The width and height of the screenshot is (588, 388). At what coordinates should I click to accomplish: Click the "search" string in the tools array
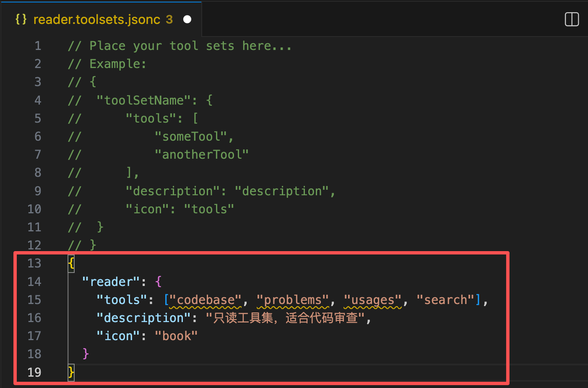click(446, 299)
